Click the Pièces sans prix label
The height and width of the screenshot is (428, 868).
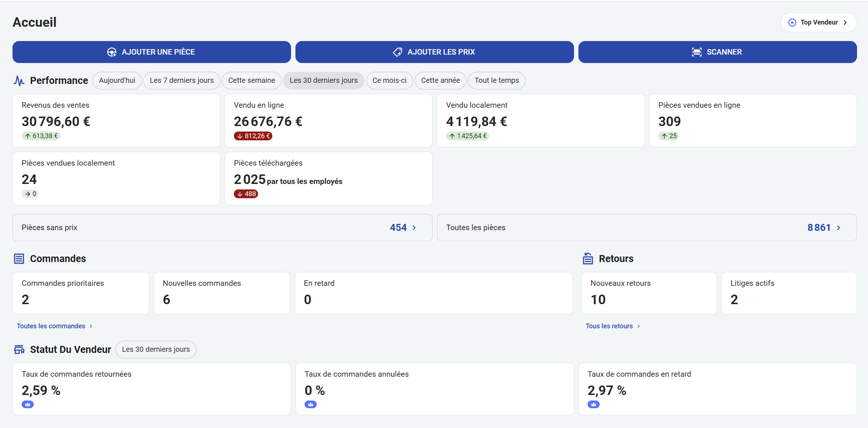point(49,228)
